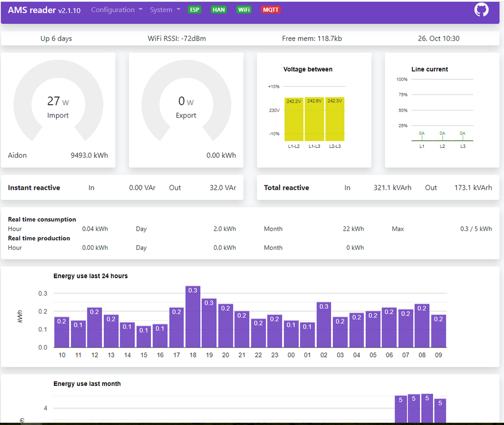Click the Total reactive panel
Image resolution: width=504 pixels, height=425 pixels.
[378, 188]
